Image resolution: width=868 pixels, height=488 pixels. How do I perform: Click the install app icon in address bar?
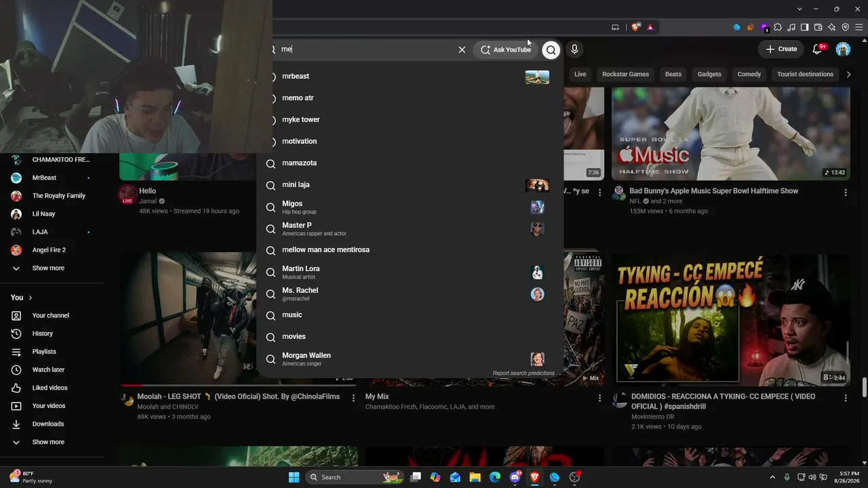[615, 27]
